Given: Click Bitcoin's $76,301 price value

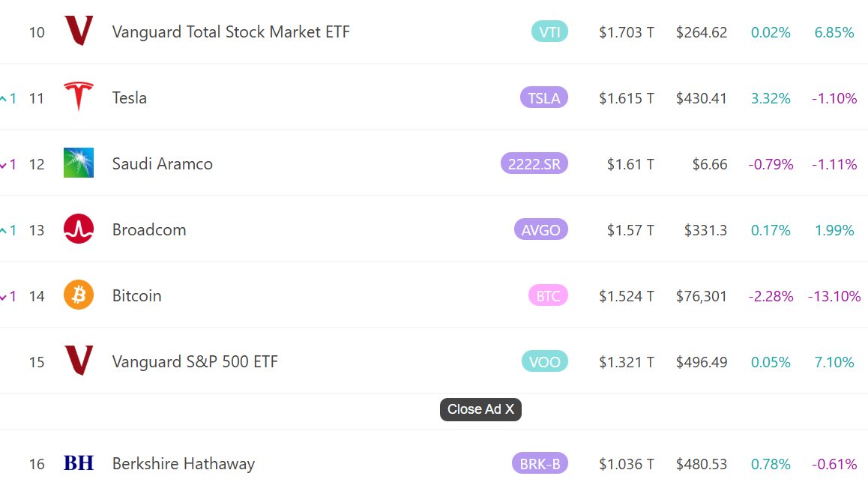Looking at the screenshot, I should pyautogui.click(x=701, y=295).
